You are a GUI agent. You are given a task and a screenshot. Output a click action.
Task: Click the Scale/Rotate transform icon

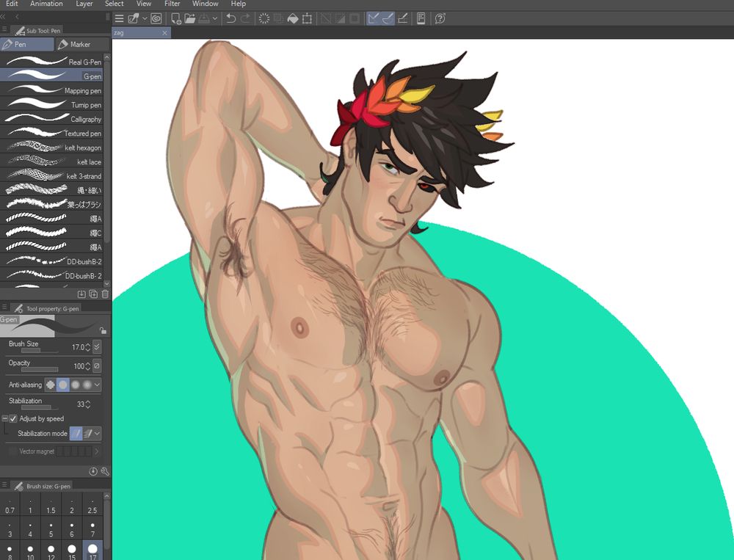pyautogui.click(x=307, y=19)
